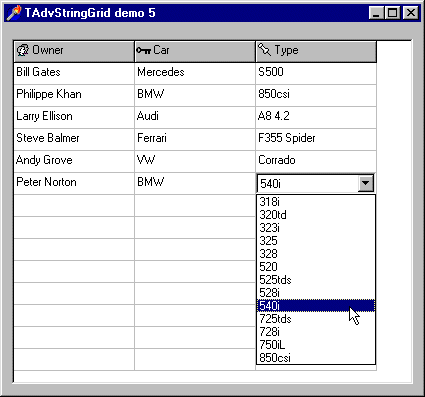This screenshot has height=397, width=425.
Task: Open the 540i combo box dropdown arrow
Action: pos(366,183)
